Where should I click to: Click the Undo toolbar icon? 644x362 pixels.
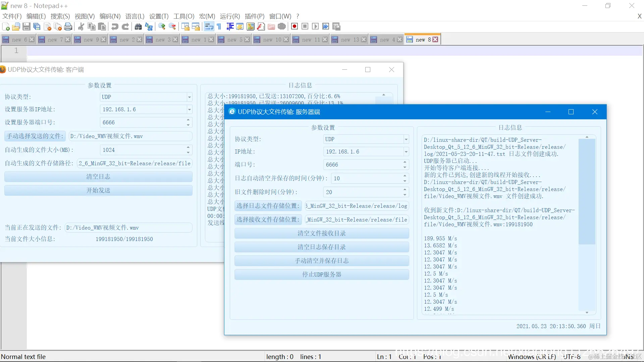click(115, 26)
